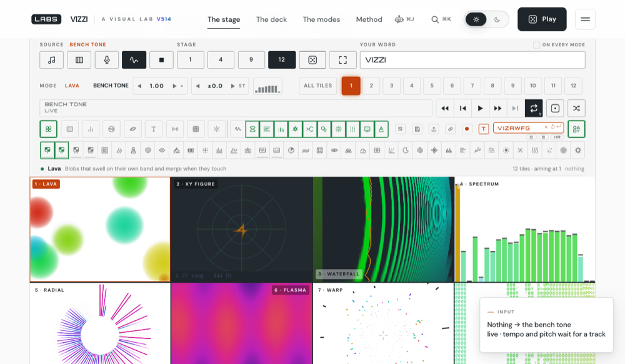Open The modes tab

[x=321, y=19]
